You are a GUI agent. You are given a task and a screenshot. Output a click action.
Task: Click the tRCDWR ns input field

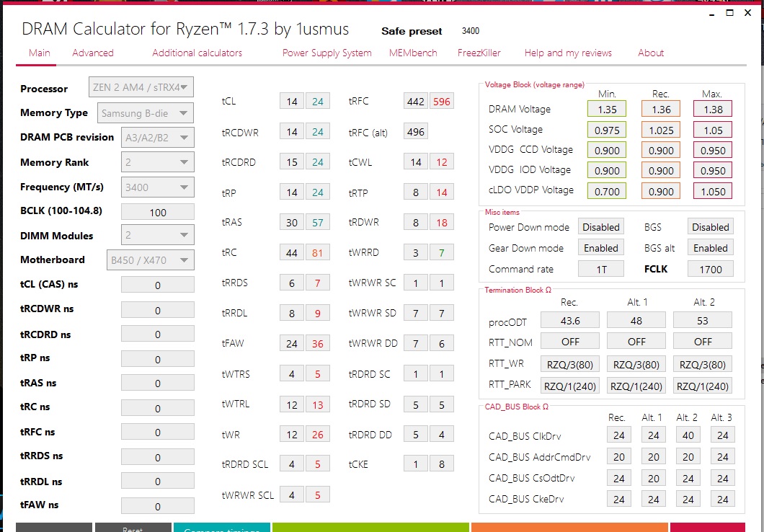pos(157,310)
